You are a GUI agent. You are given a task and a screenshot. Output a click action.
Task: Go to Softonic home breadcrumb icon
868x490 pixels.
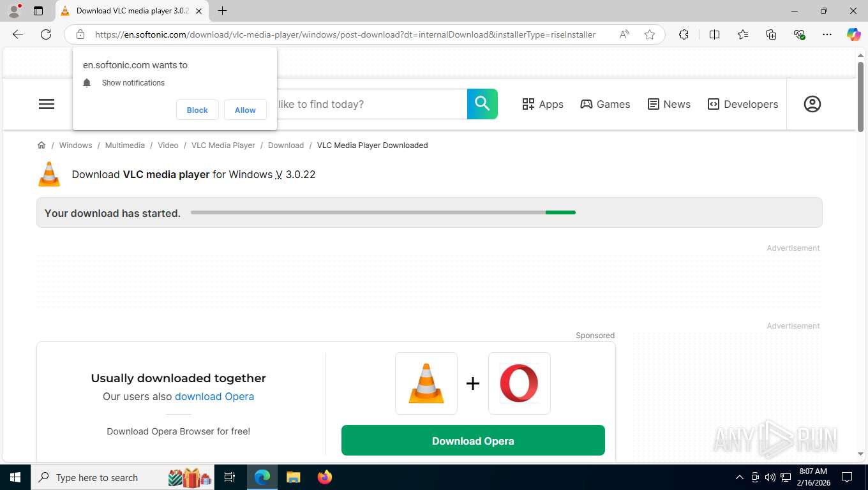[41, 145]
